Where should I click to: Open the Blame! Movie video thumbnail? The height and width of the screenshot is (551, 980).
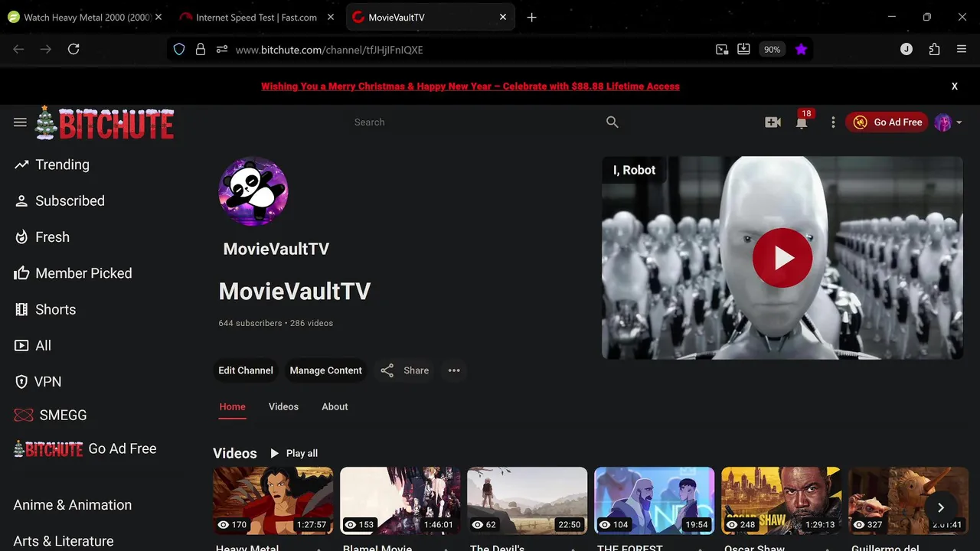(400, 500)
